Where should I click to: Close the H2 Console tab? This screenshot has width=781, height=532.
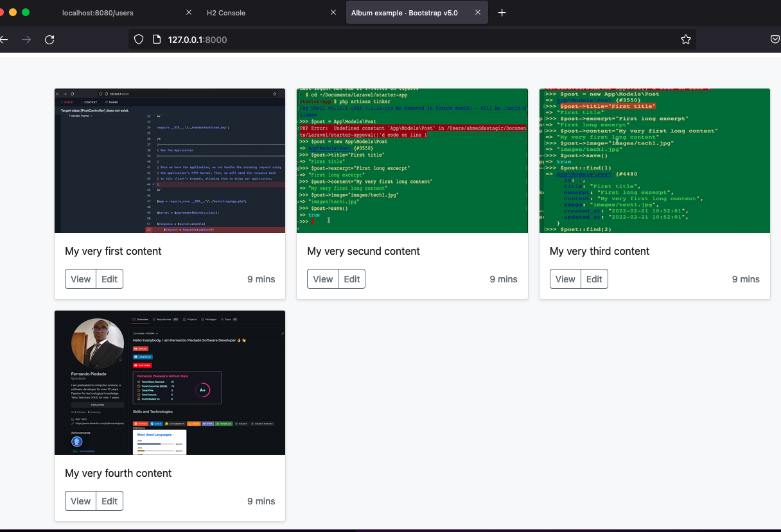tap(333, 13)
